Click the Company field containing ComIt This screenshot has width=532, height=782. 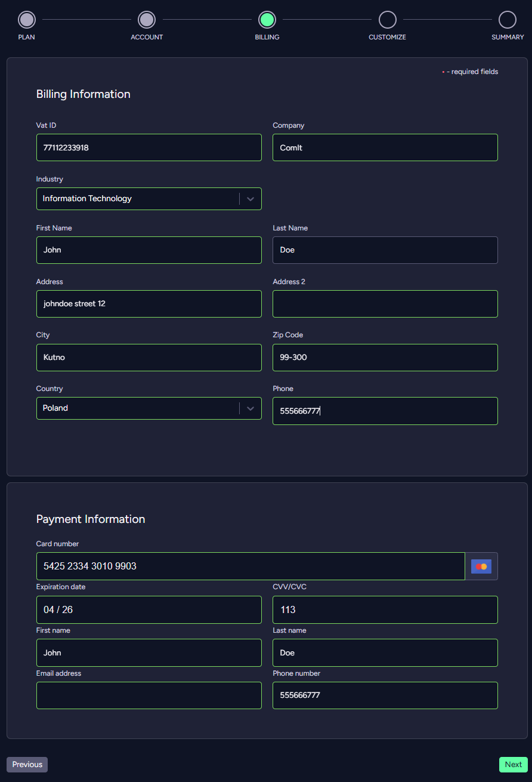pyautogui.click(x=385, y=147)
